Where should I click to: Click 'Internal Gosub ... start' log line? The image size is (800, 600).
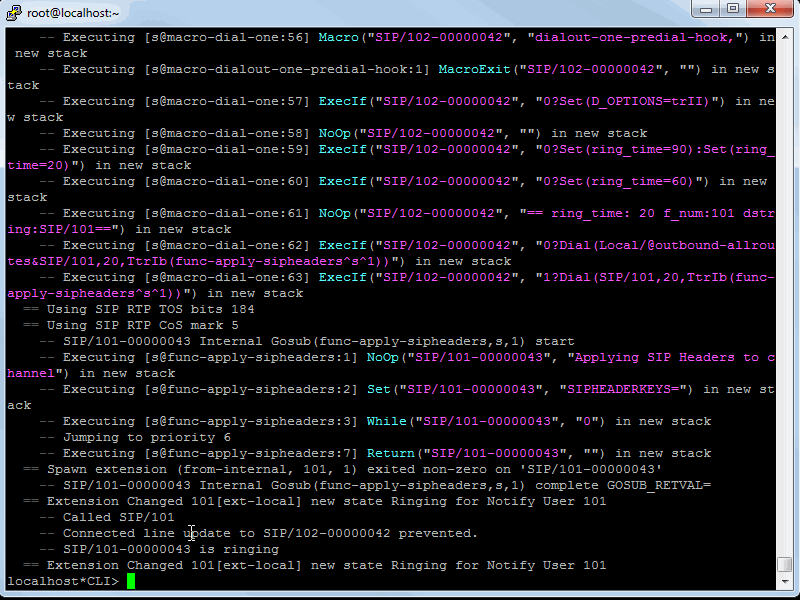pyautogui.click(x=307, y=341)
